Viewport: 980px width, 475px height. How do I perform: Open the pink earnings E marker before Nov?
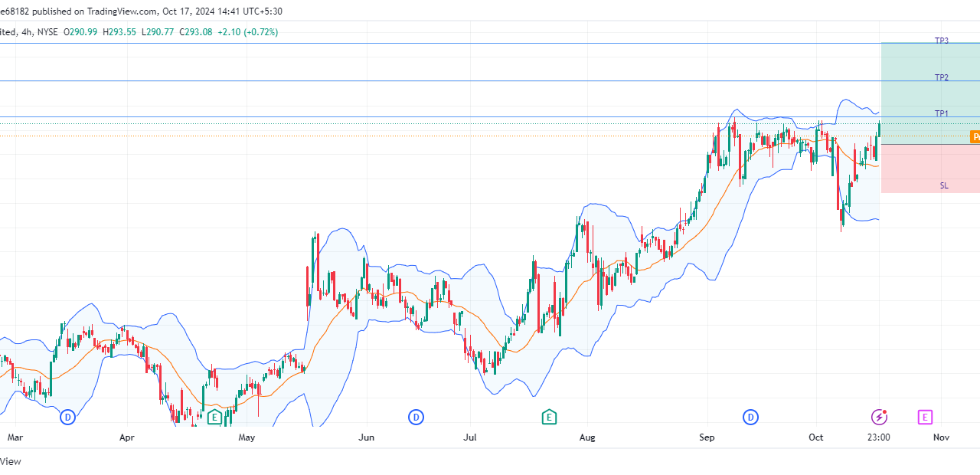coord(925,418)
